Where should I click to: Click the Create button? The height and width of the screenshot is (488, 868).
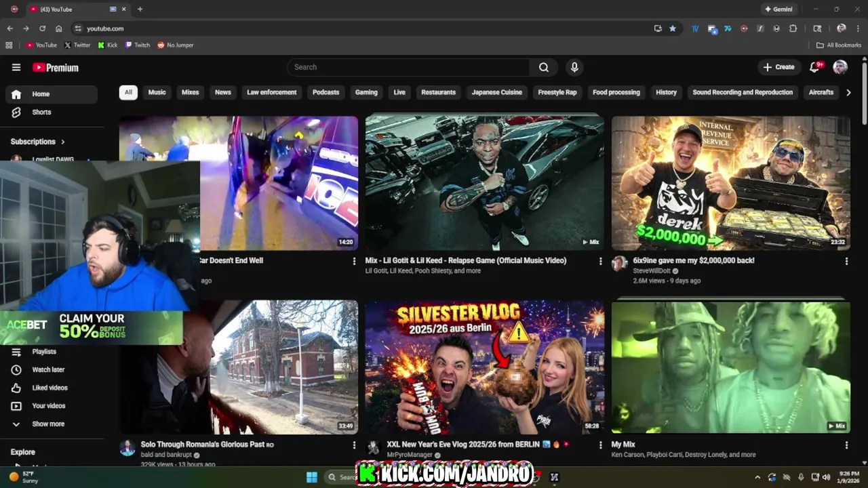point(778,67)
